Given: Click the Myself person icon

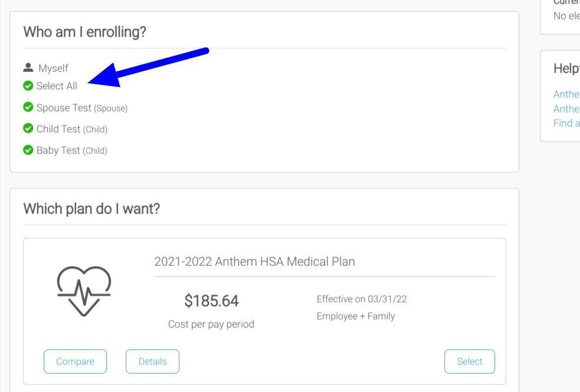Looking at the screenshot, I should coord(28,68).
